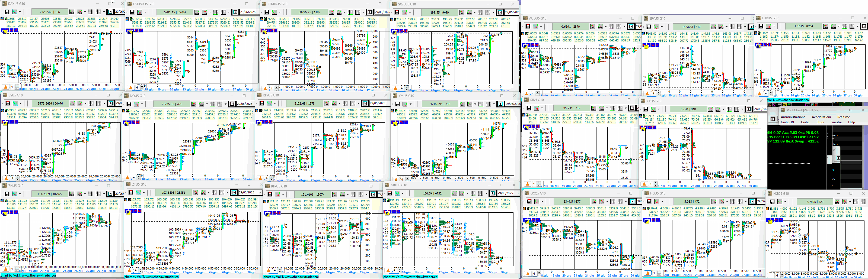Viewport: 868px width, 279px height.
Task: Toggle the M timeframe button in ZNU5 window
Action: click(16, 212)
